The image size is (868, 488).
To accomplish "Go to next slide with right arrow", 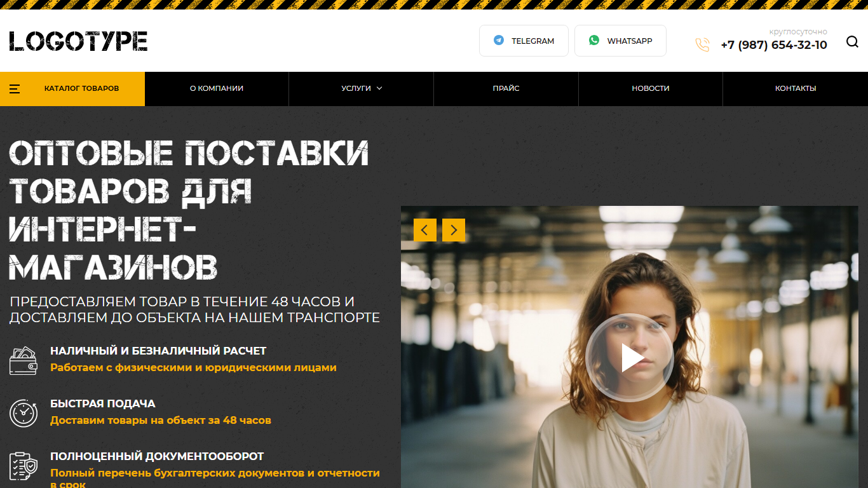I will coord(454,230).
